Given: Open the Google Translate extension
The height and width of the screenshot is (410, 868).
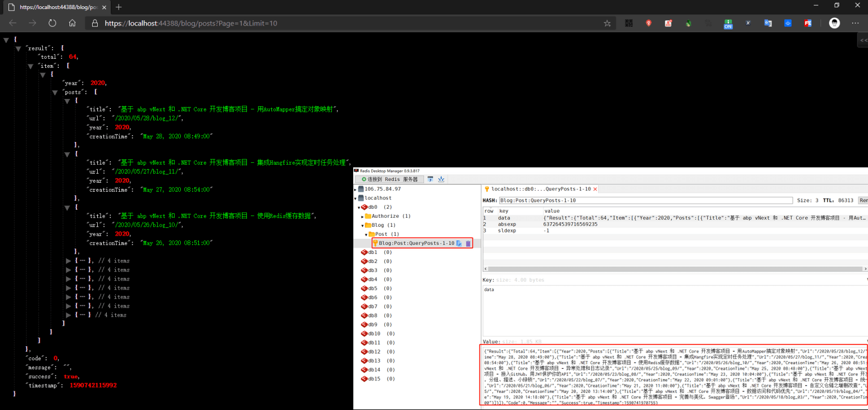Looking at the screenshot, I should (x=768, y=23).
